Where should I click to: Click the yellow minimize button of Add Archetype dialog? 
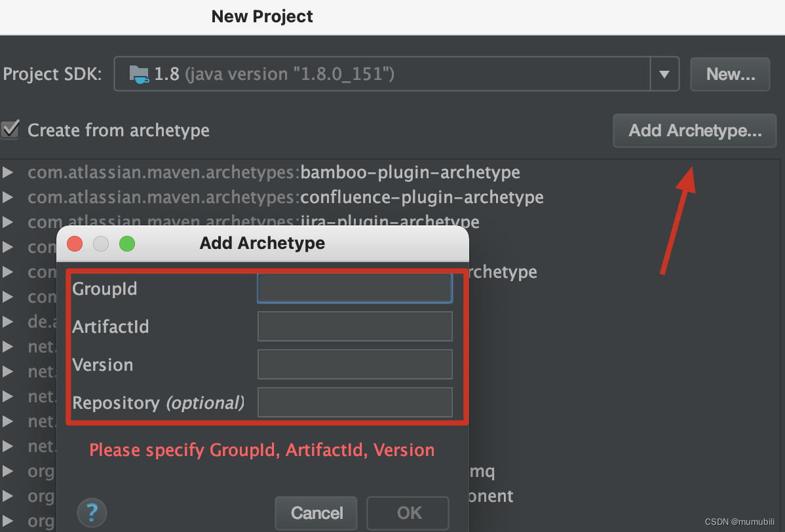(101, 243)
